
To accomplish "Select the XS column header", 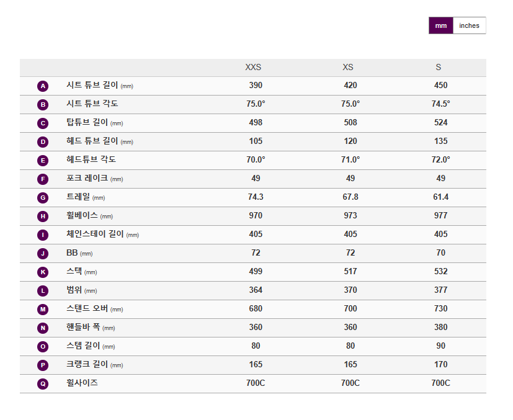I will pyautogui.click(x=348, y=67).
